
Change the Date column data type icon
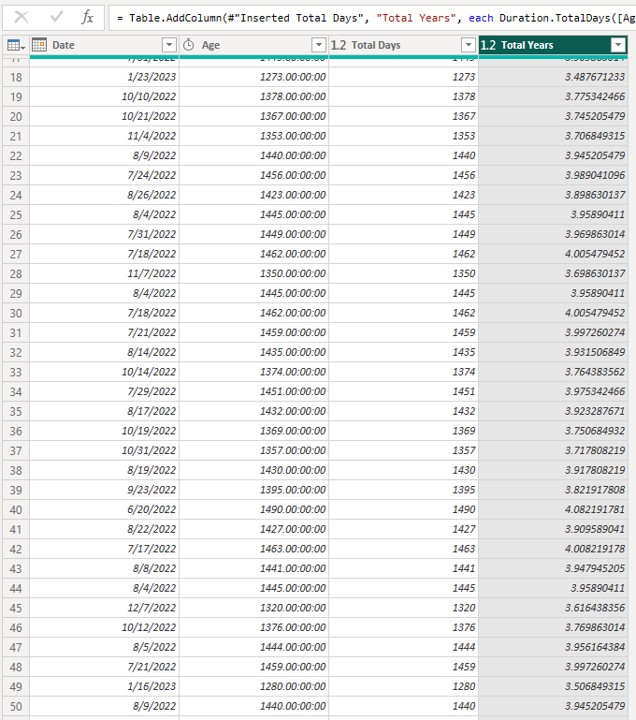[x=39, y=45]
